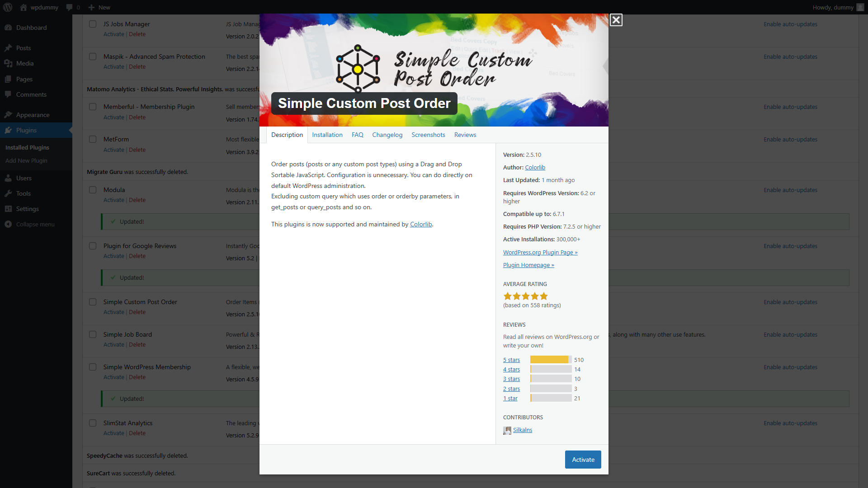This screenshot has width=868, height=488.
Task: Click the WordPress logo in admin bar
Action: pyautogui.click(x=8, y=7)
